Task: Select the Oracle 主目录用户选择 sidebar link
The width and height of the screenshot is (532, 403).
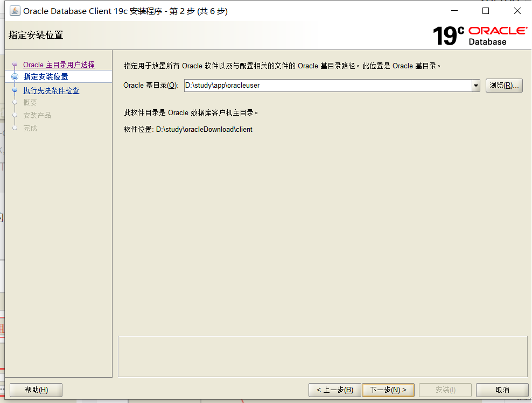Action: [59, 65]
